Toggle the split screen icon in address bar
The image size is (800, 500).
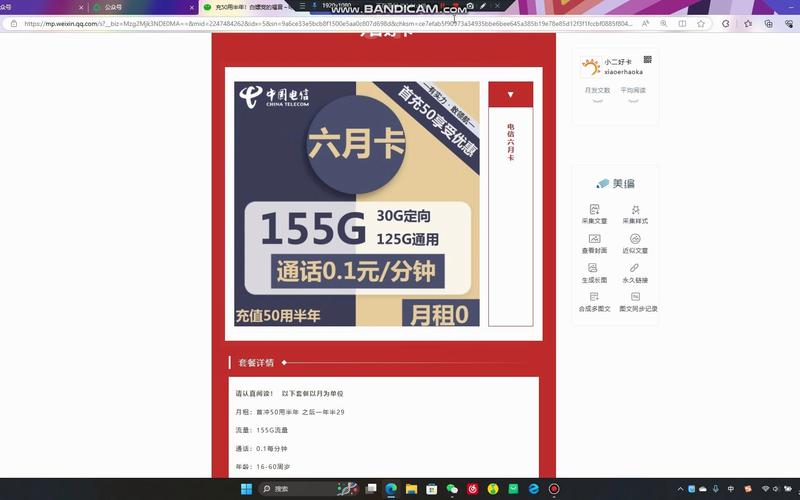[682, 23]
